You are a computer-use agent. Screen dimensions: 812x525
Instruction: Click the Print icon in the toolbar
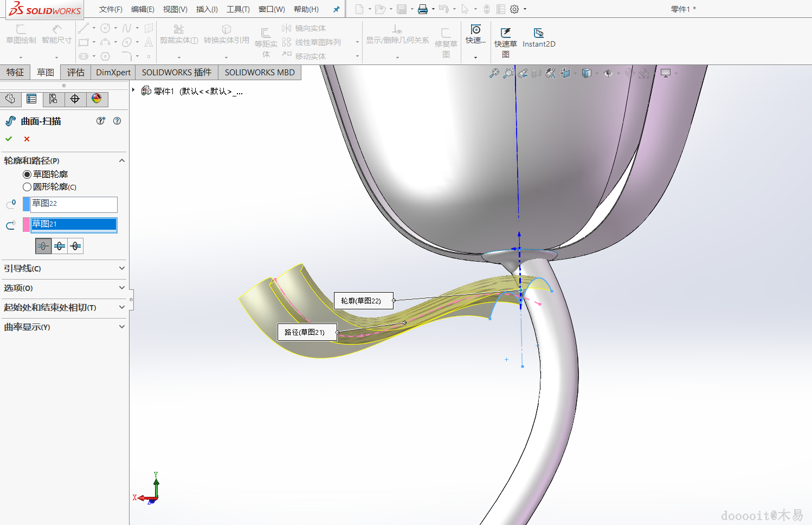coord(423,9)
